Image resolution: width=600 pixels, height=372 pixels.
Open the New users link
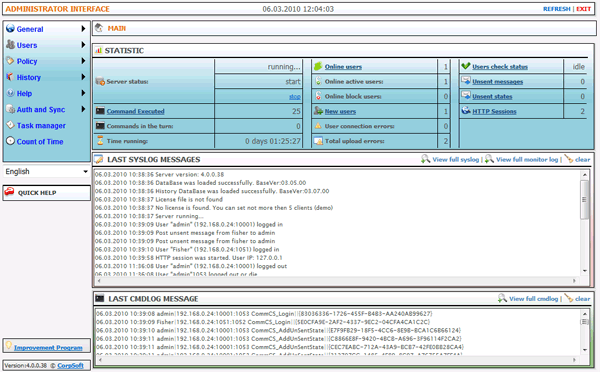(340, 111)
